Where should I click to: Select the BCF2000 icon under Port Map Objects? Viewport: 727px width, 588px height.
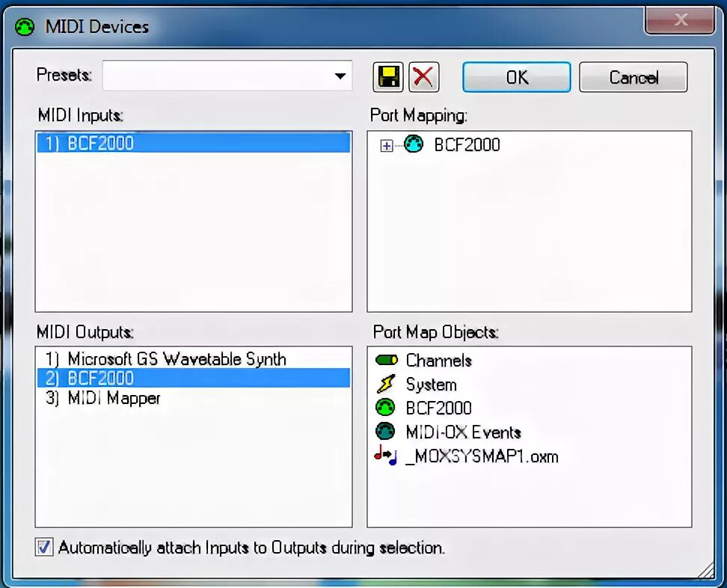tap(386, 408)
